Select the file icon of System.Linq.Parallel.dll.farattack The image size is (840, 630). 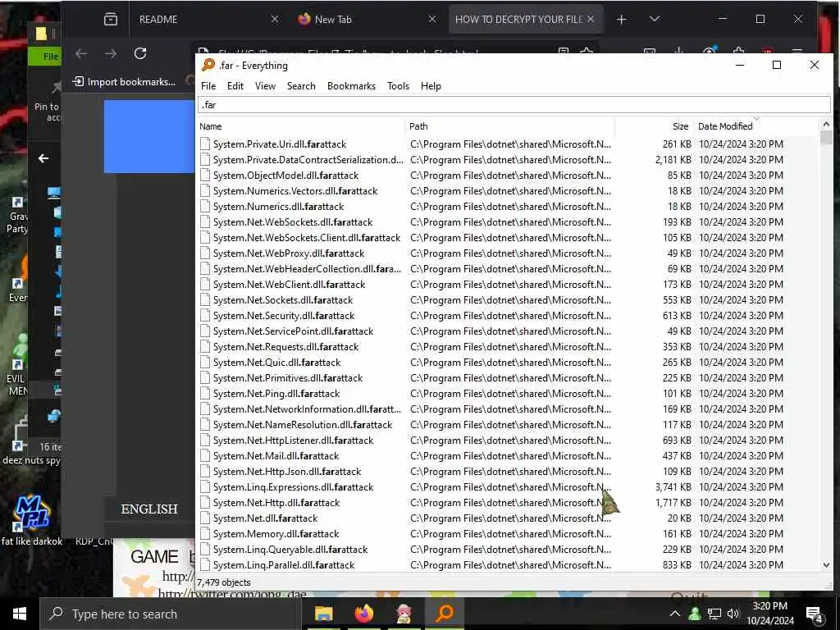(205, 564)
